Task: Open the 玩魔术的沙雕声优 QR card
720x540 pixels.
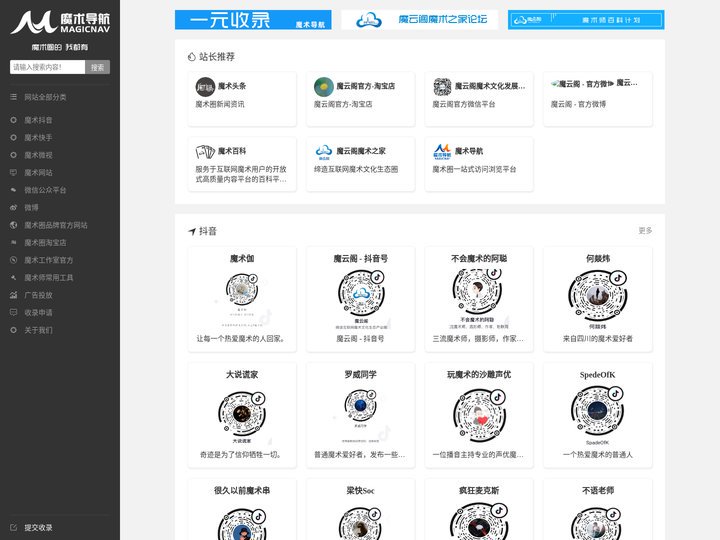Action: [479, 416]
